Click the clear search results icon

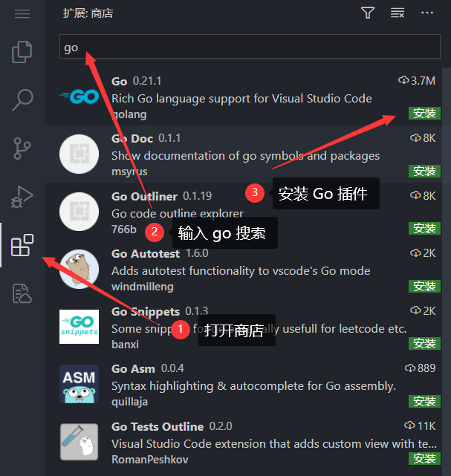coord(398,13)
